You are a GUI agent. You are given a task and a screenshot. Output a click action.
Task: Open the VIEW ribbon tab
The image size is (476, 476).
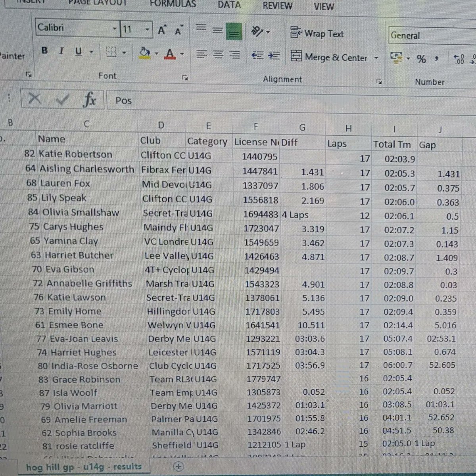pyautogui.click(x=324, y=6)
